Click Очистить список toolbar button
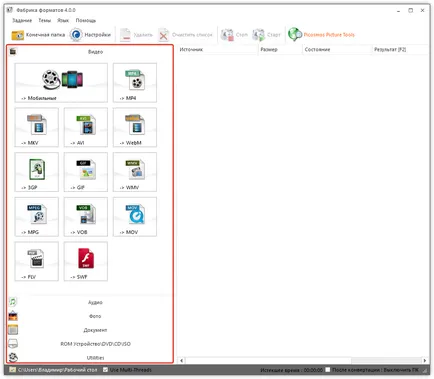 pyautogui.click(x=185, y=35)
